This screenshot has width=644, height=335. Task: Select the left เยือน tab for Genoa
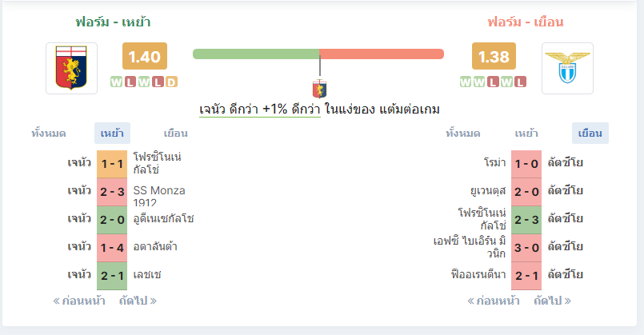coord(175,134)
